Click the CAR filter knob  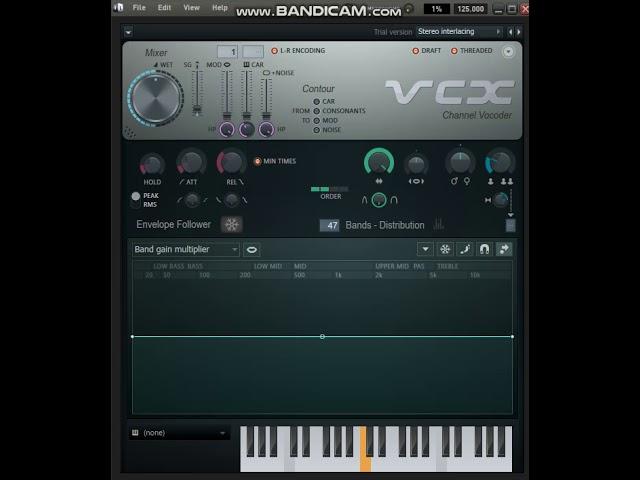[247, 129]
